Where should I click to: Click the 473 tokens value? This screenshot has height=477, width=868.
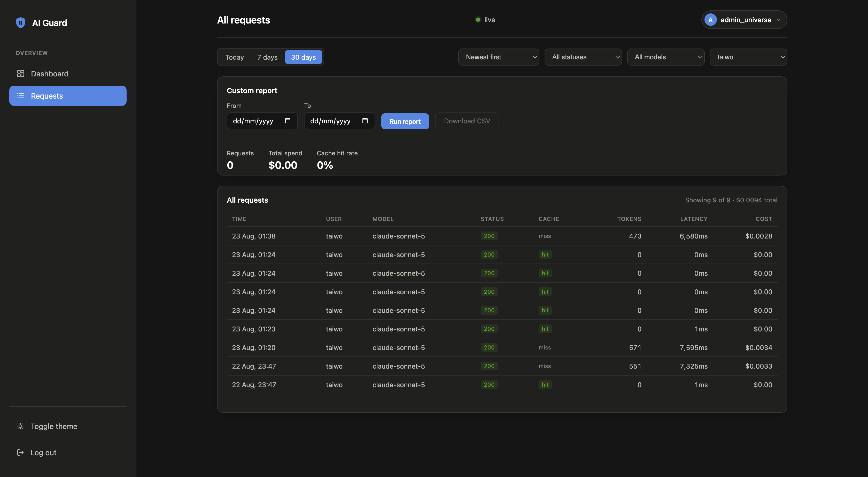pyautogui.click(x=635, y=236)
